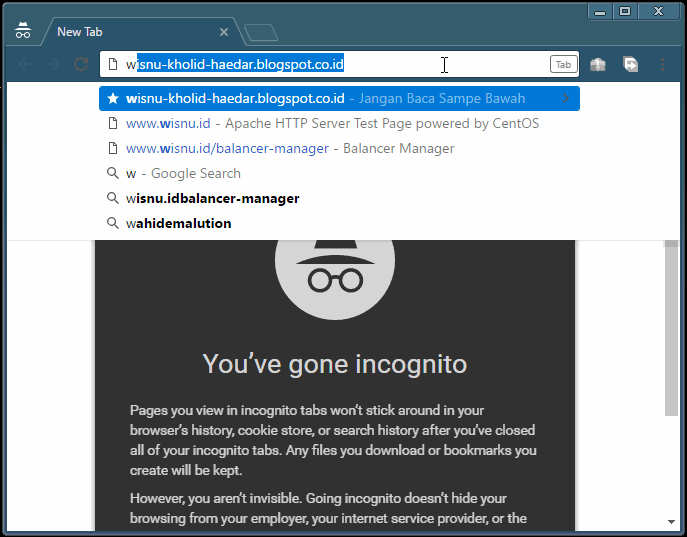
Task: Click the magnifier icon beside wahidemalution
Action: pos(113,223)
